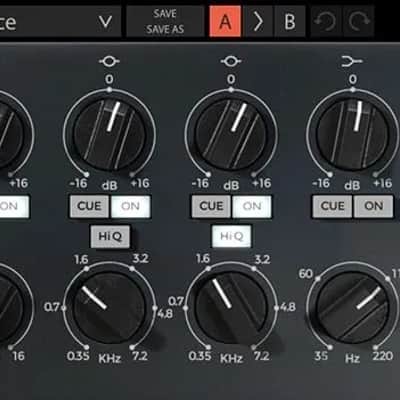
Task: Click SAVE AS preset button
Action: coord(165,29)
